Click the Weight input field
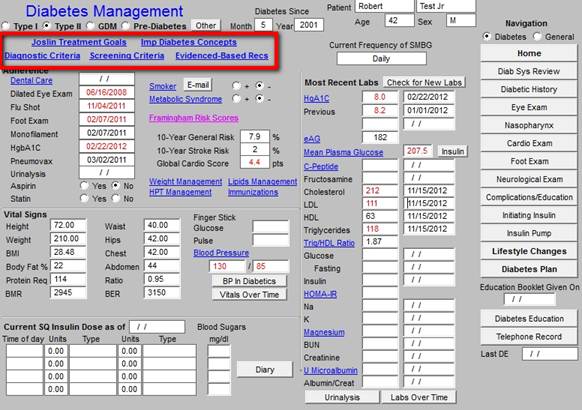This screenshot has width=582, height=410. [x=68, y=239]
